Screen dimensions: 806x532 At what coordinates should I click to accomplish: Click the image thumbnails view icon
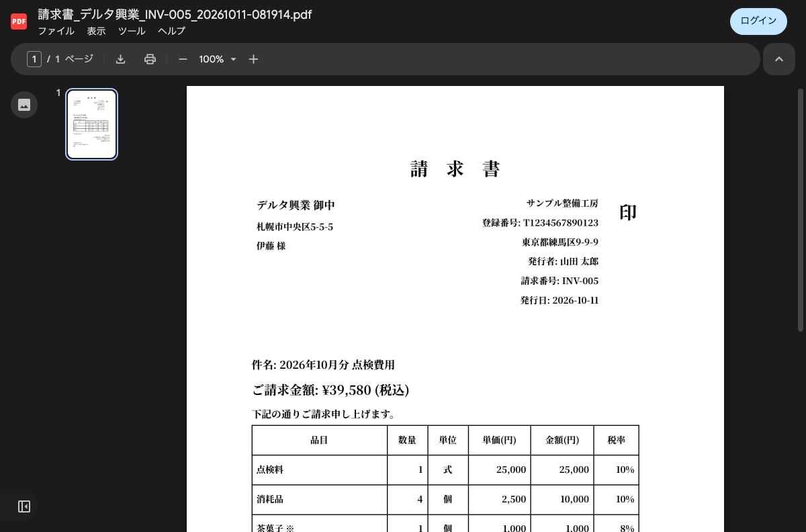(24, 105)
